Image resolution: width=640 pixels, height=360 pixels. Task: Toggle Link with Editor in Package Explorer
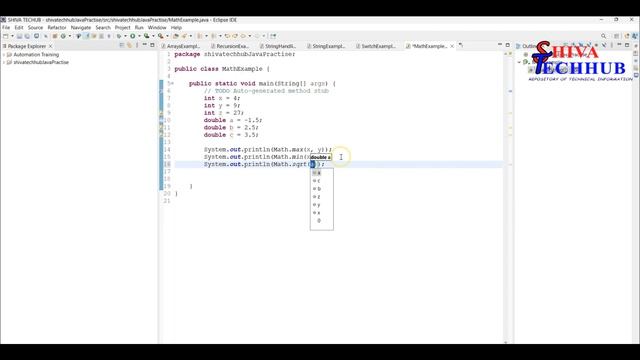tap(129, 46)
